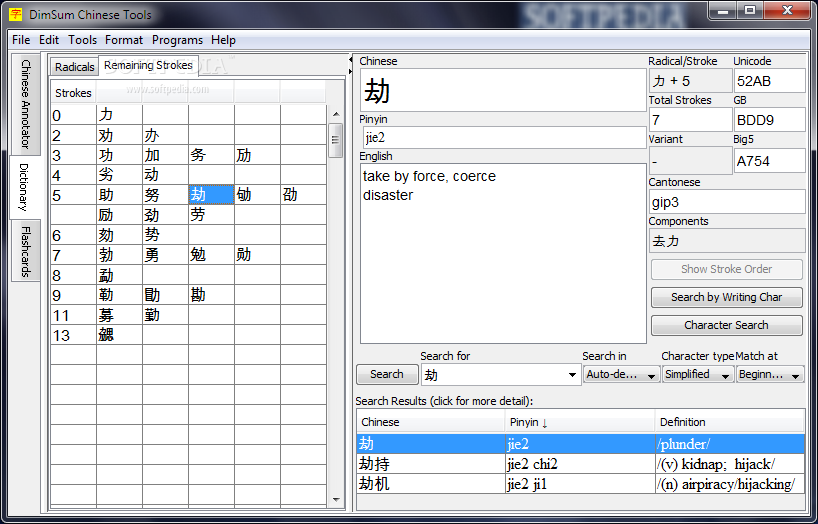Select character 募 in stroke row 11

pos(119,315)
